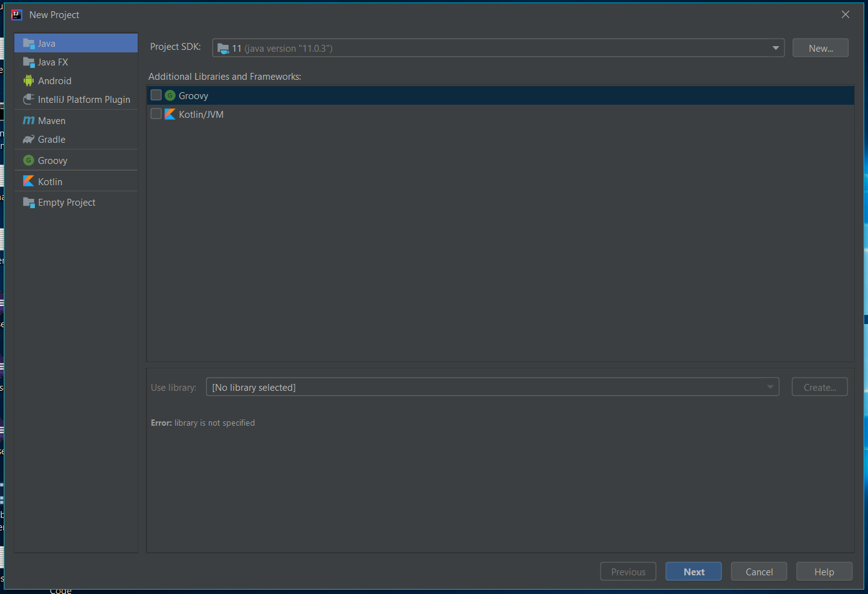Image resolution: width=868 pixels, height=594 pixels.
Task: Close the New Project dialog
Action: coord(846,14)
